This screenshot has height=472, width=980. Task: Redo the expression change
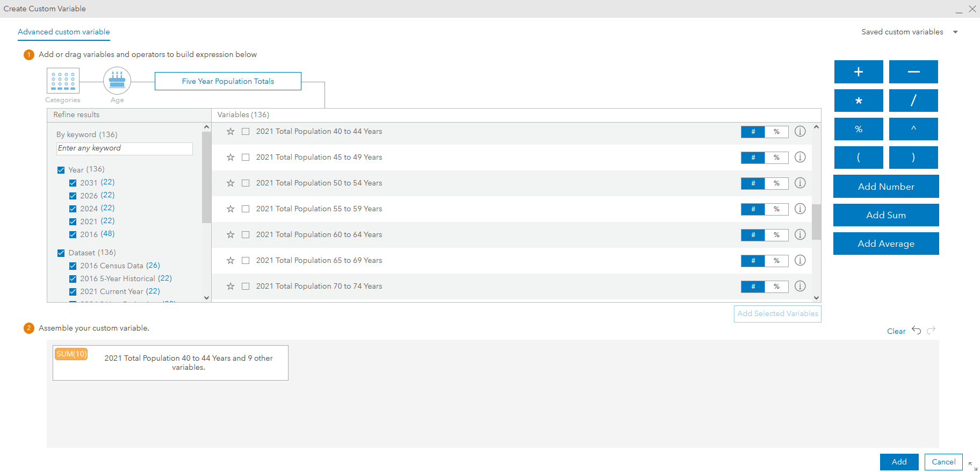[x=931, y=330]
